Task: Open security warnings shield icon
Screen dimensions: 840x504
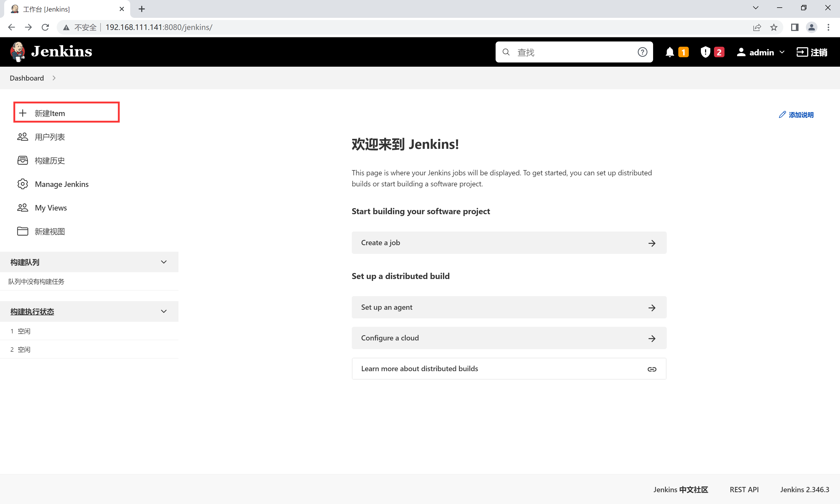Action: 705,52
